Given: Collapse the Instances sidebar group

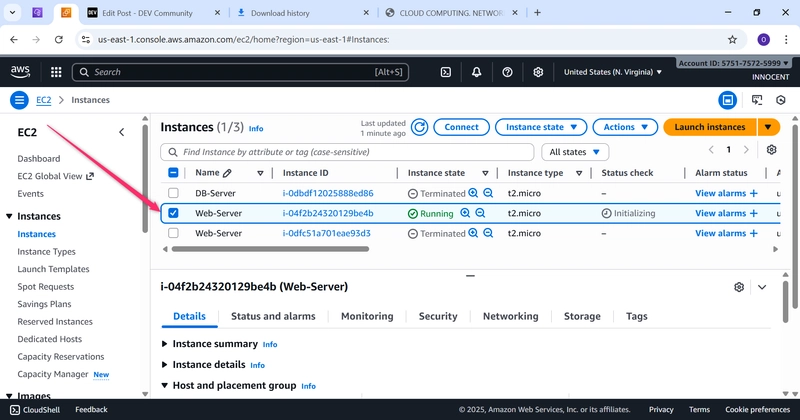Looking at the screenshot, I should (9, 216).
